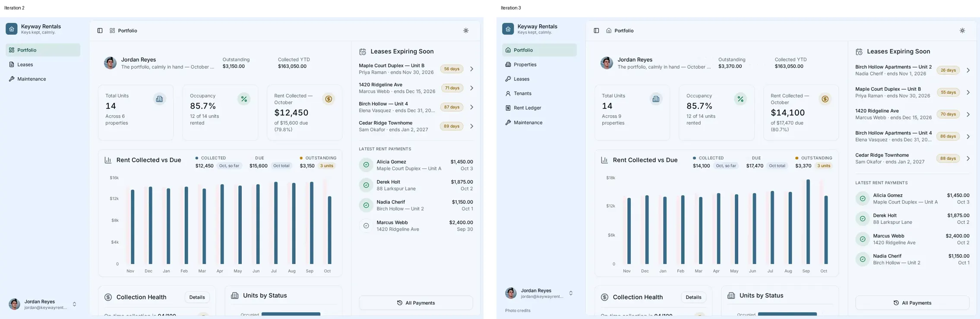This screenshot has width=980, height=319.
Task: Click the Details button in Iteration 3
Action: pyautogui.click(x=694, y=297)
